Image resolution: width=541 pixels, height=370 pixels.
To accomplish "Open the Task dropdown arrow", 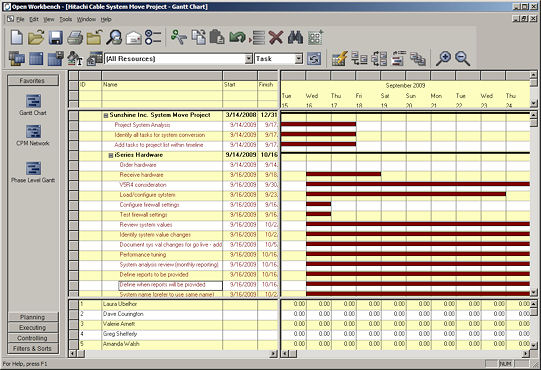I will click(299, 59).
